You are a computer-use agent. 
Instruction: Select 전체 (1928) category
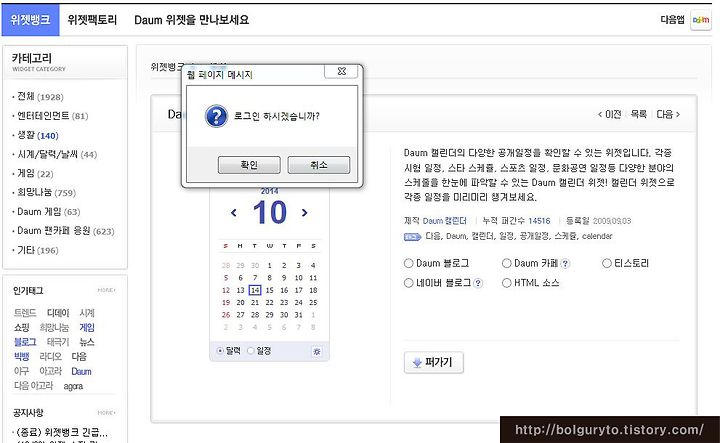pos(40,97)
